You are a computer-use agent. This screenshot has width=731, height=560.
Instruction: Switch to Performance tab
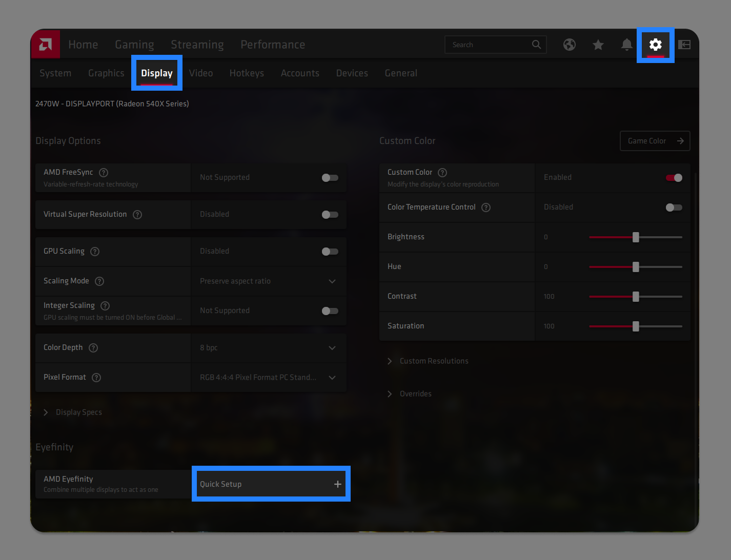click(x=273, y=45)
